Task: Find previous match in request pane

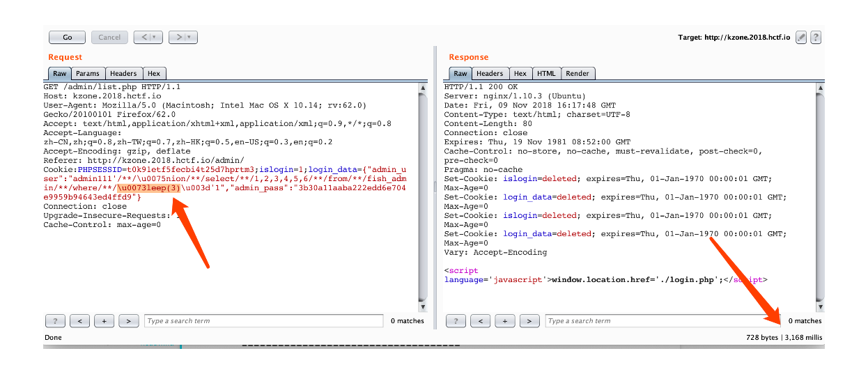Action: coord(80,321)
